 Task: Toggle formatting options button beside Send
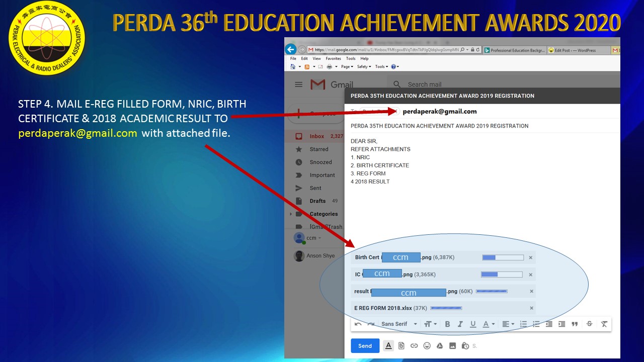click(388, 346)
